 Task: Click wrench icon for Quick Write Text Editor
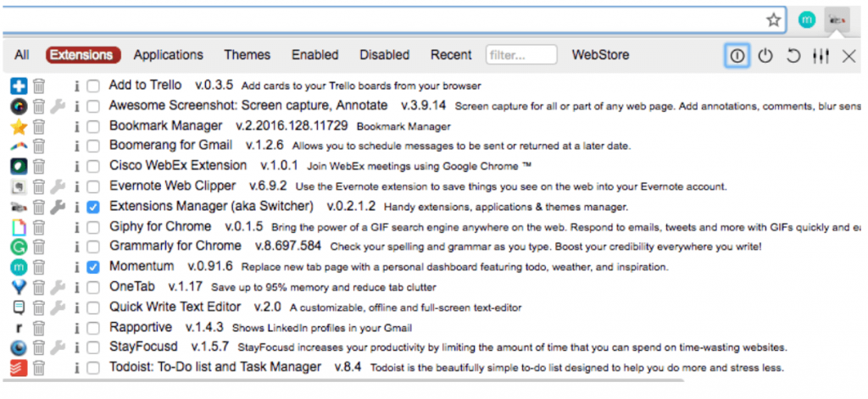click(58, 308)
